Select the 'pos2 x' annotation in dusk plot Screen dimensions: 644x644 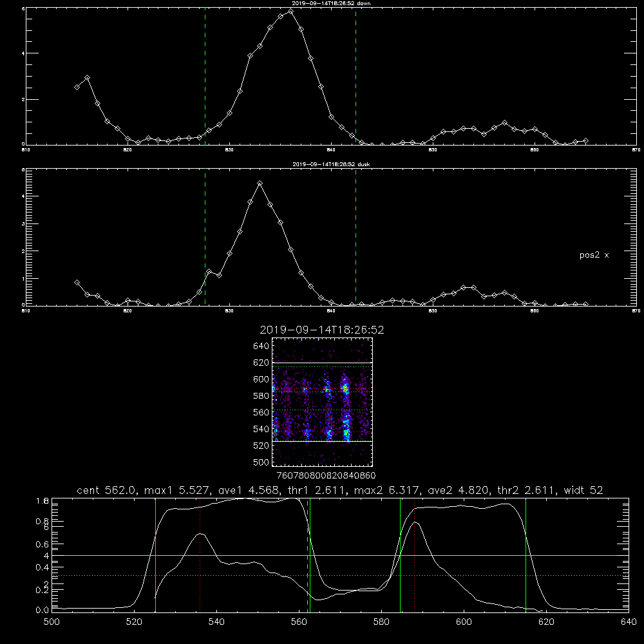pos(594,255)
